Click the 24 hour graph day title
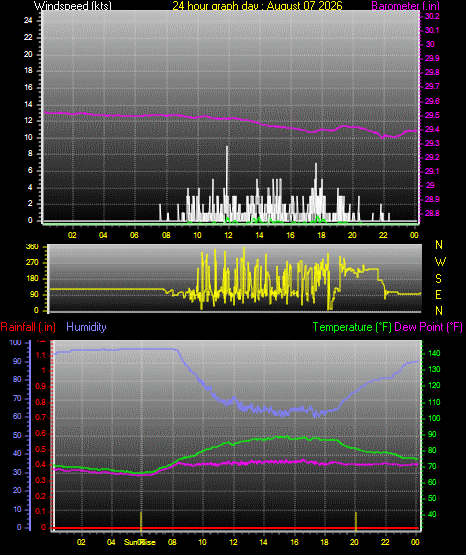This screenshot has width=466, height=555. [x=257, y=6]
